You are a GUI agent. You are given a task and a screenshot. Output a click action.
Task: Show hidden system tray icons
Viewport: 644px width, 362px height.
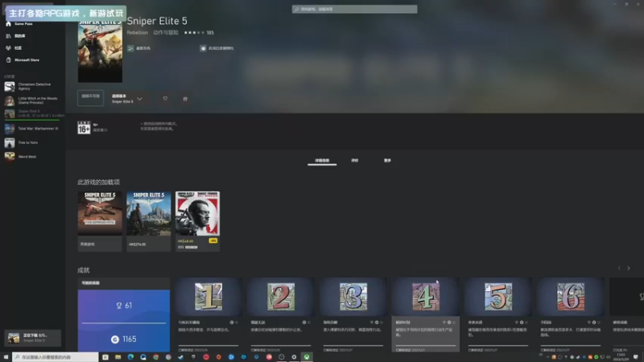pyautogui.click(x=547, y=357)
